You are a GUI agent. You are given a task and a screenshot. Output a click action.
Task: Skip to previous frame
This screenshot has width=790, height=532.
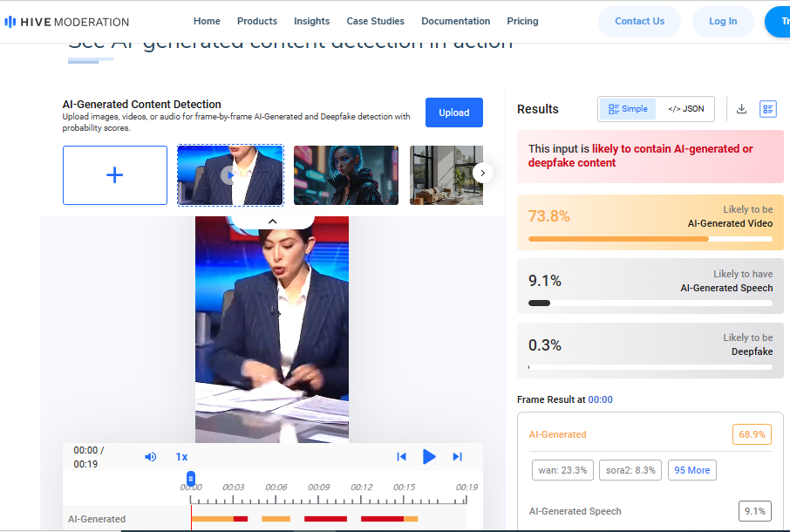coord(401,456)
